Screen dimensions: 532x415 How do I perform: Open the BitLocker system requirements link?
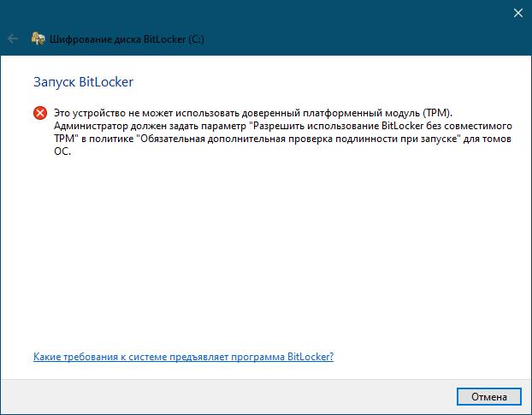(x=183, y=357)
